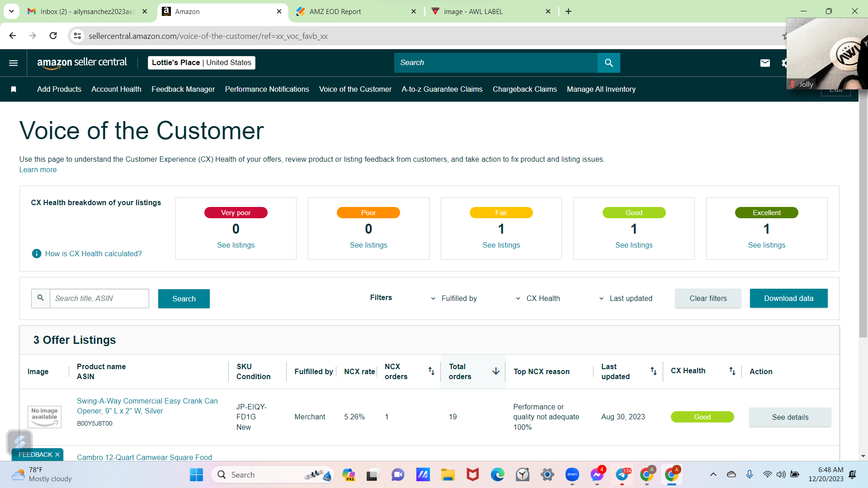Click See listings under Excellent
868x488 pixels.
767,245
